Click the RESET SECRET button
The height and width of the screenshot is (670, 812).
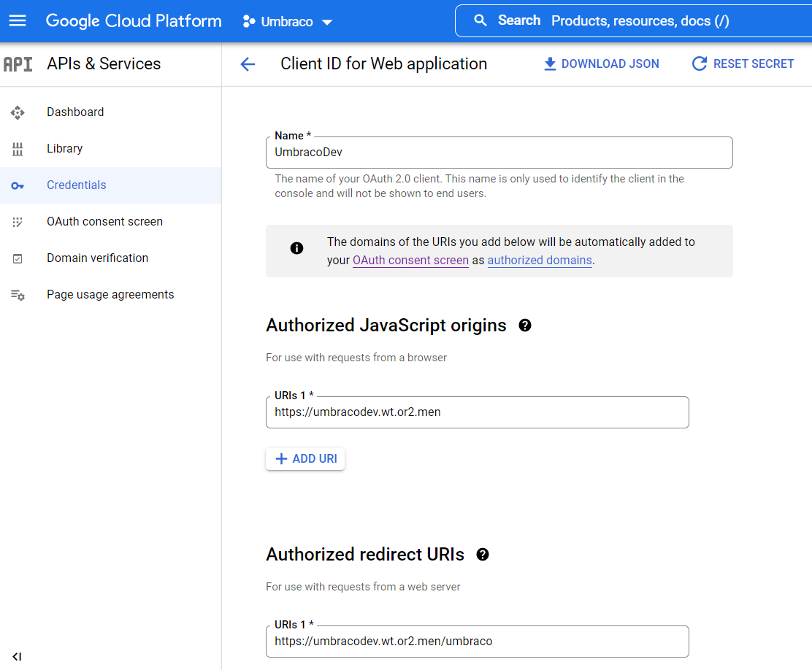click(x=743, y=64)
